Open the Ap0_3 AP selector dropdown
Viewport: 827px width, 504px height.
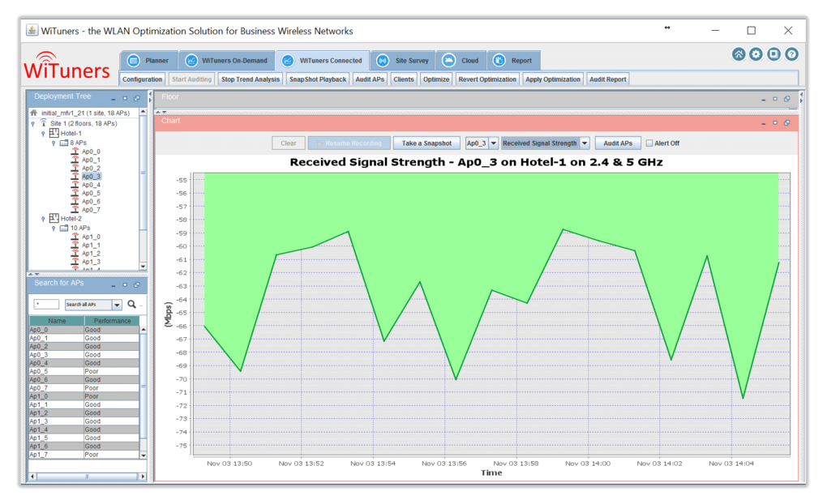pos(493,143)
